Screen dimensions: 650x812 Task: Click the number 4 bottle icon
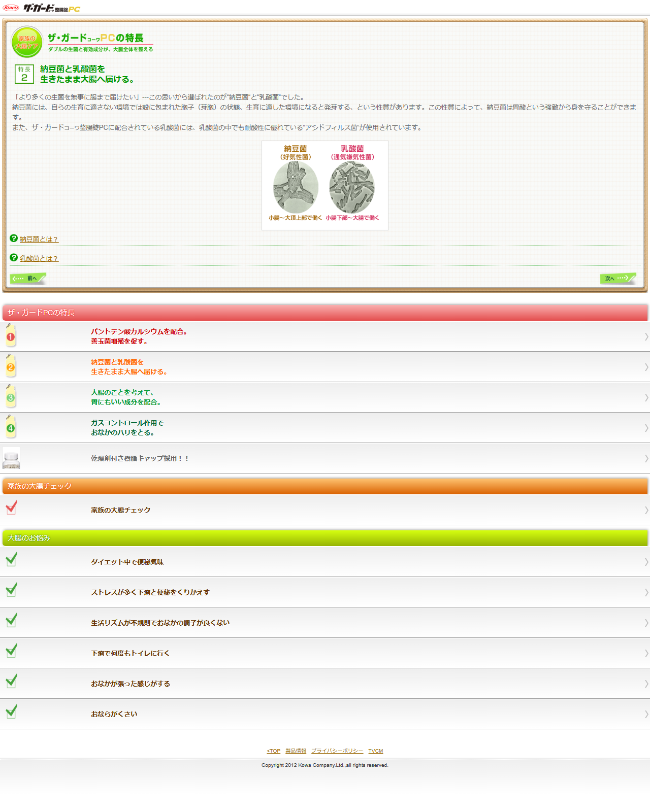point(11,427)
